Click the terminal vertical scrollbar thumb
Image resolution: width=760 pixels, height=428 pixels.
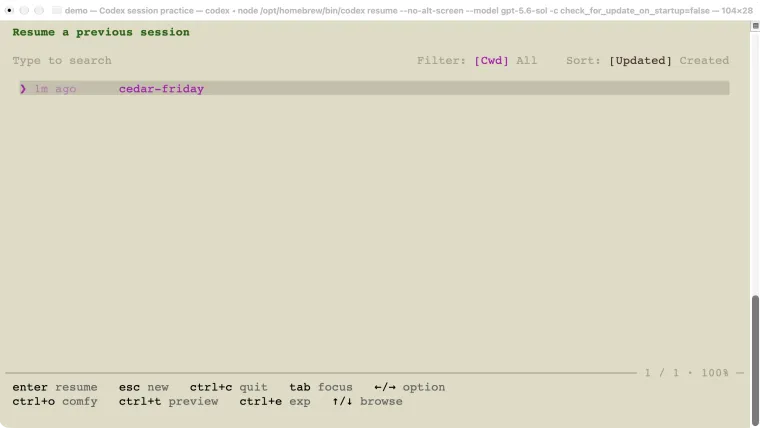point(755,360)
